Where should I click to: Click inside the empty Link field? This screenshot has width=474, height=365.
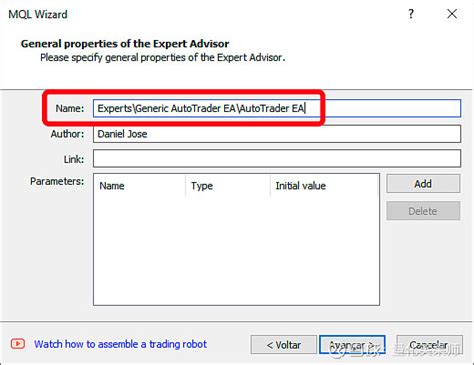pyautogui.click(x=277, y=159)
